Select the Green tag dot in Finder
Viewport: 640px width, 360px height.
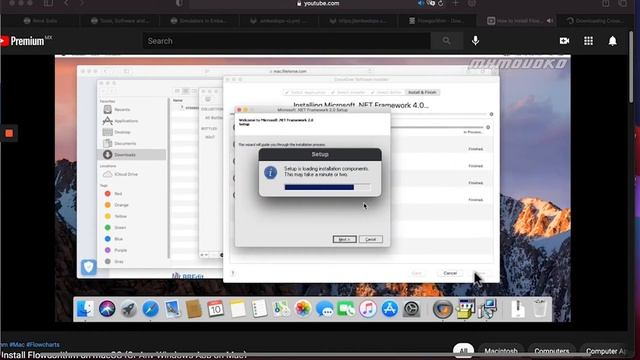107,227
